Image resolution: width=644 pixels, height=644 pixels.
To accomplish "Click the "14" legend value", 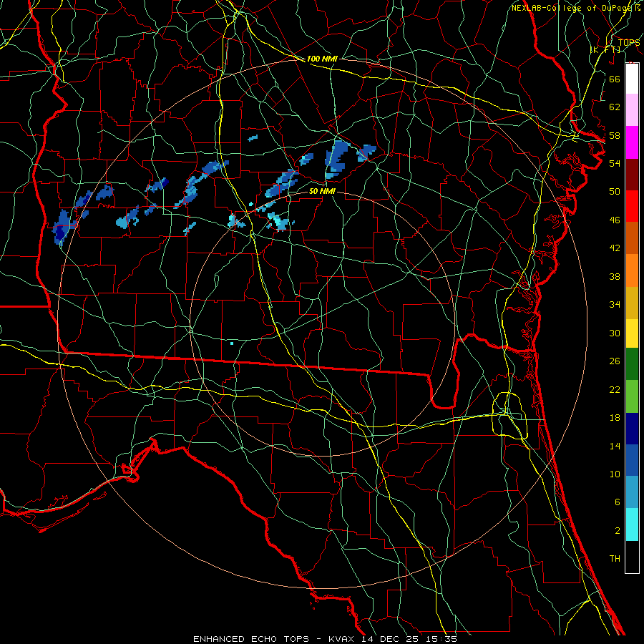I will [x=615, y=446].
